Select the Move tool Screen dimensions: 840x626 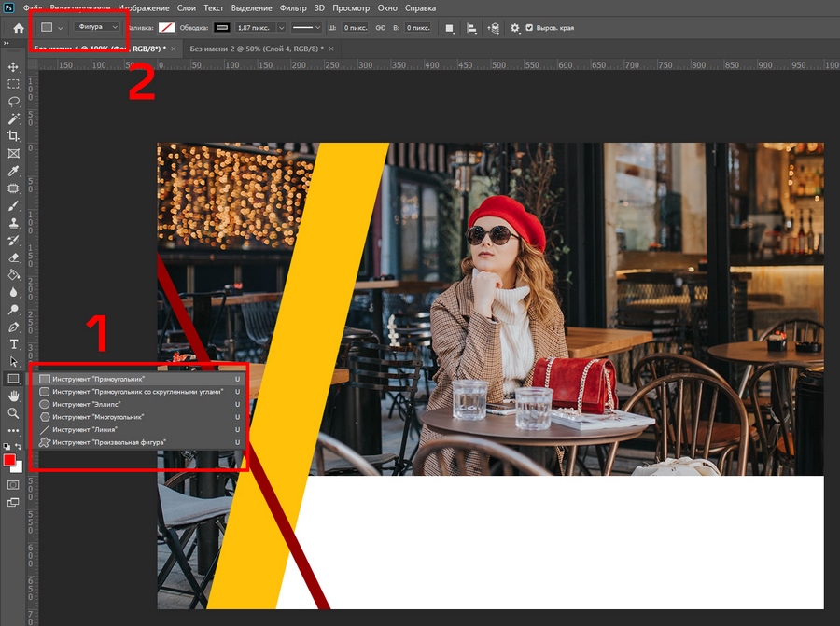tap(13, 67)
